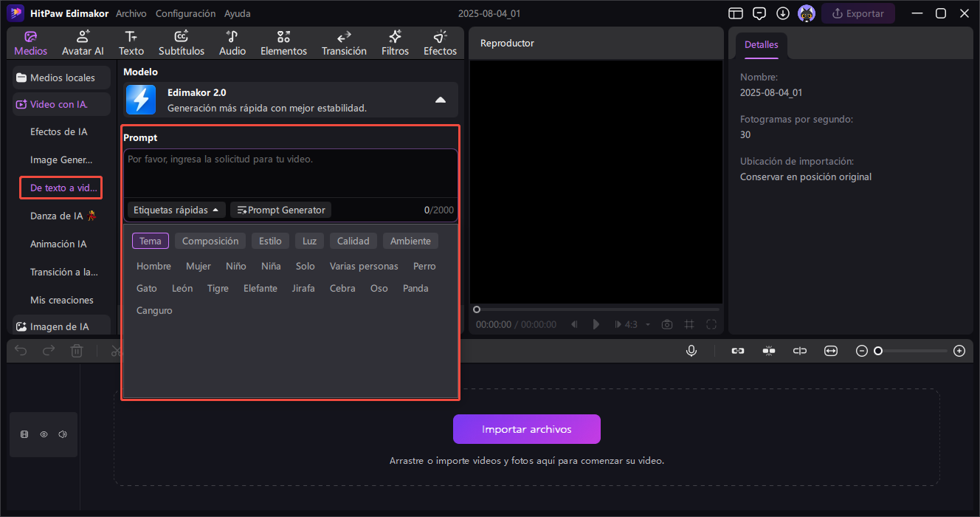Click the zoom in plus icon
980x517 pixels.
coord(959,351)
